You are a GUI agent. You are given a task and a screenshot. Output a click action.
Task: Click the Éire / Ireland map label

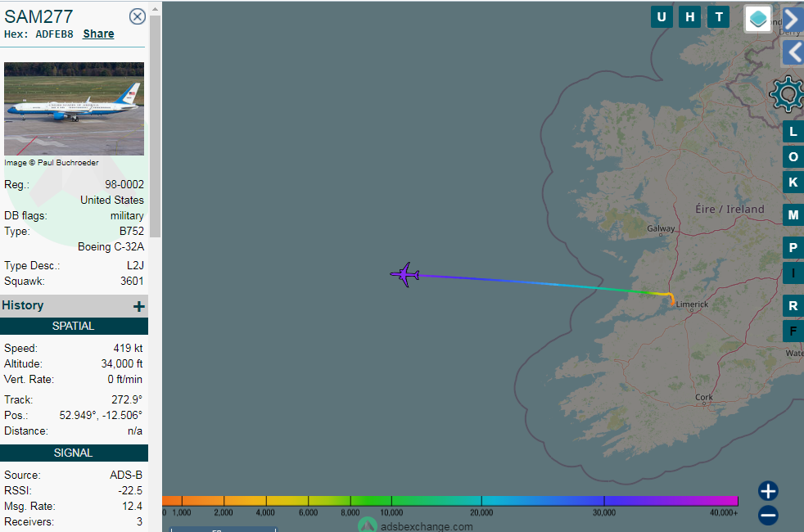(729, 209)
